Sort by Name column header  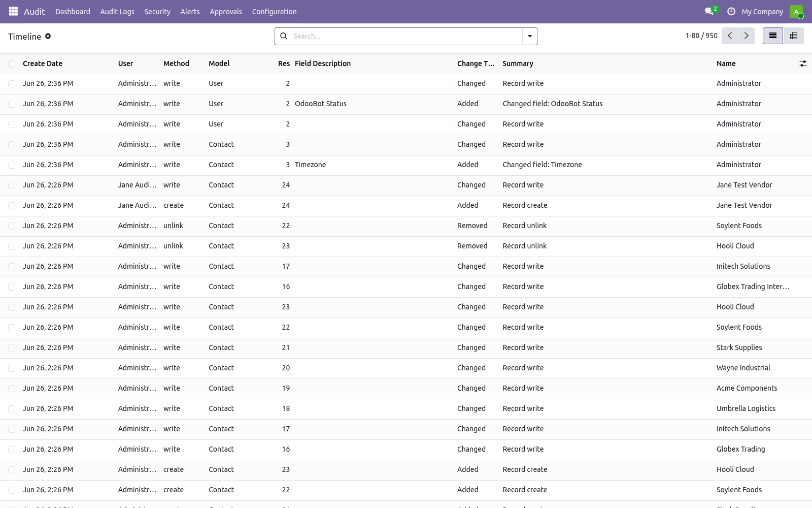pos(726,63)
